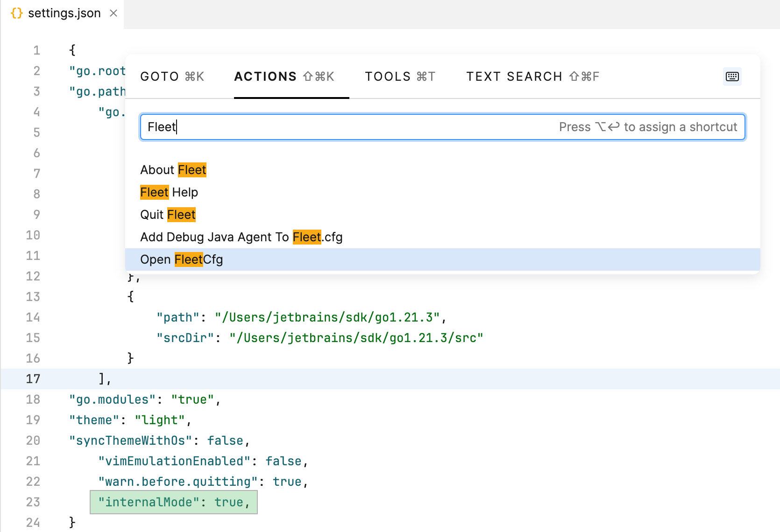780x532 pixels.
Task: Close the settings.json tab
Action: pyautogui.click(x=113, y=13)
